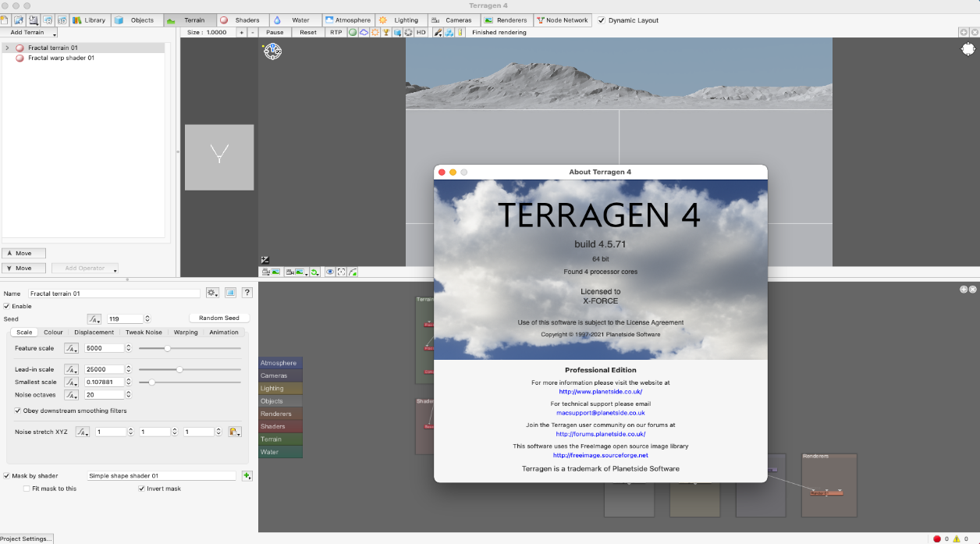Screen dimensions: 980x544
Task: Open the forums.planetside.co.uk link
Action: pyautogui.click(x=600, y=434)
